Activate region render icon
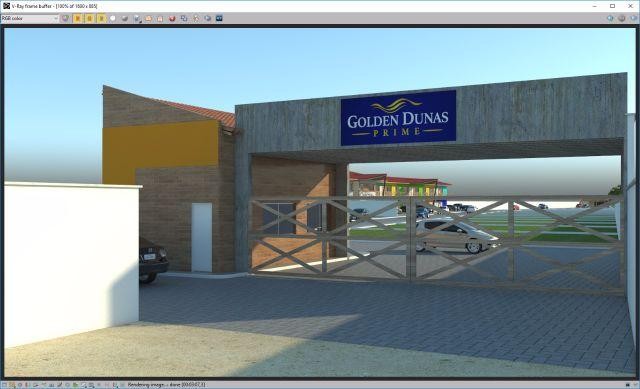The height and width of the screenshot is (389, 640). tap(208, 18)
